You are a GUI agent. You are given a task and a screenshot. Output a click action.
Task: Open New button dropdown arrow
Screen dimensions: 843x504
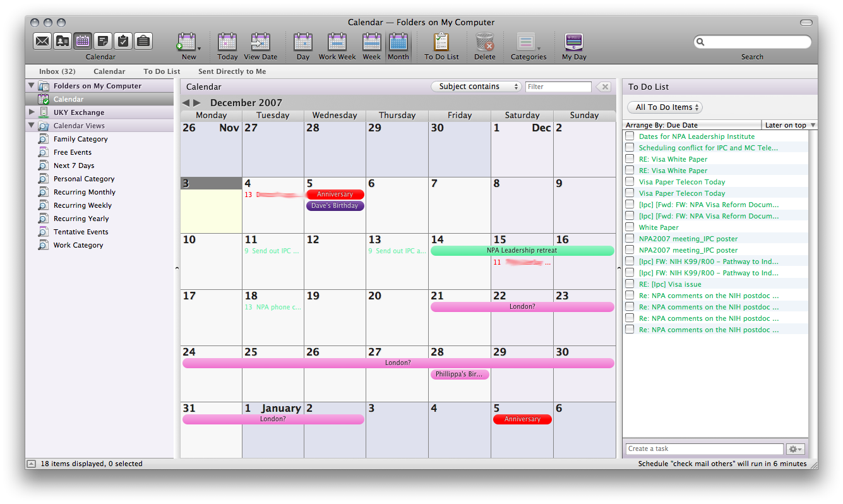(200, 49)
